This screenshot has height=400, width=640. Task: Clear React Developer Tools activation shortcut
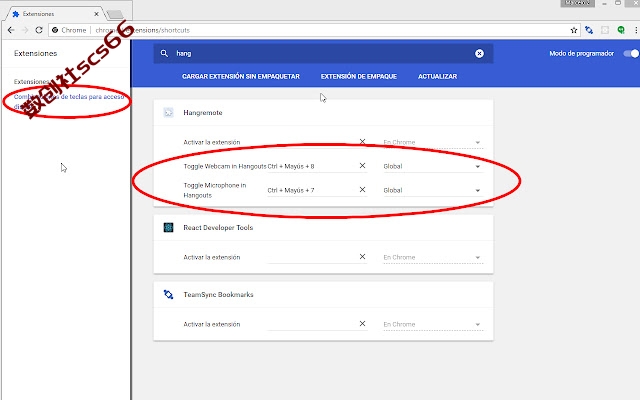pos(362,257)
